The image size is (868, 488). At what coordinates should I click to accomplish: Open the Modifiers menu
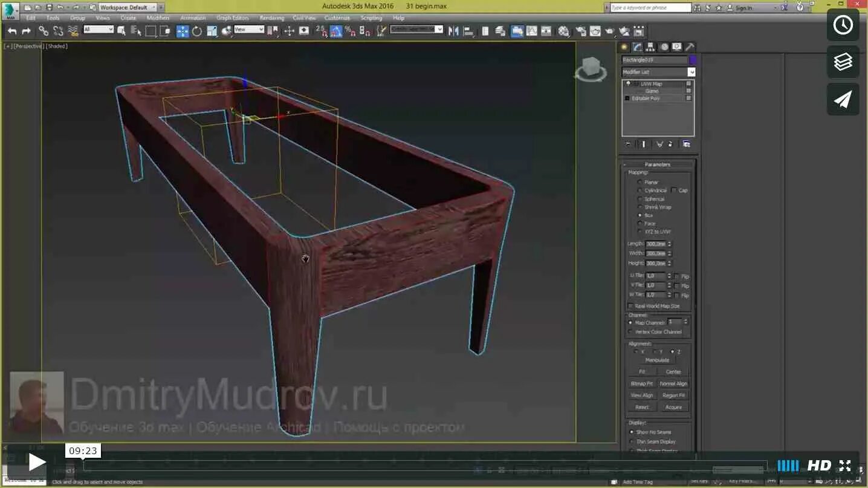158,18
